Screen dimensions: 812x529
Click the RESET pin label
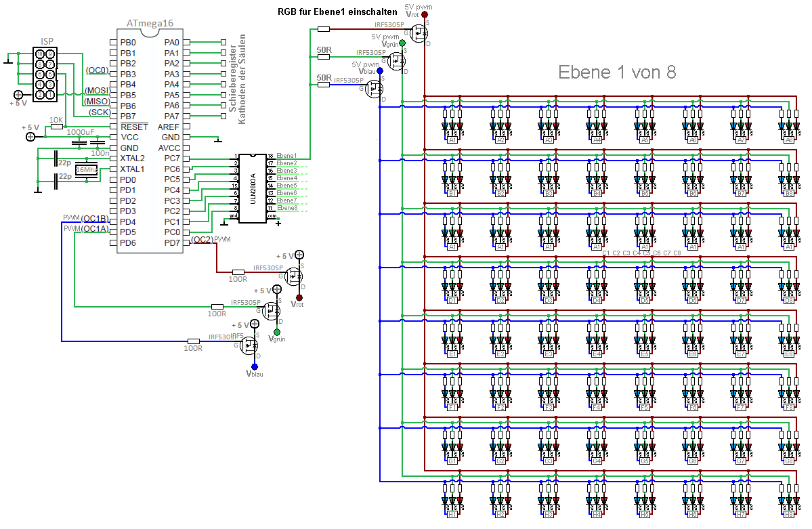coord(134,127)
